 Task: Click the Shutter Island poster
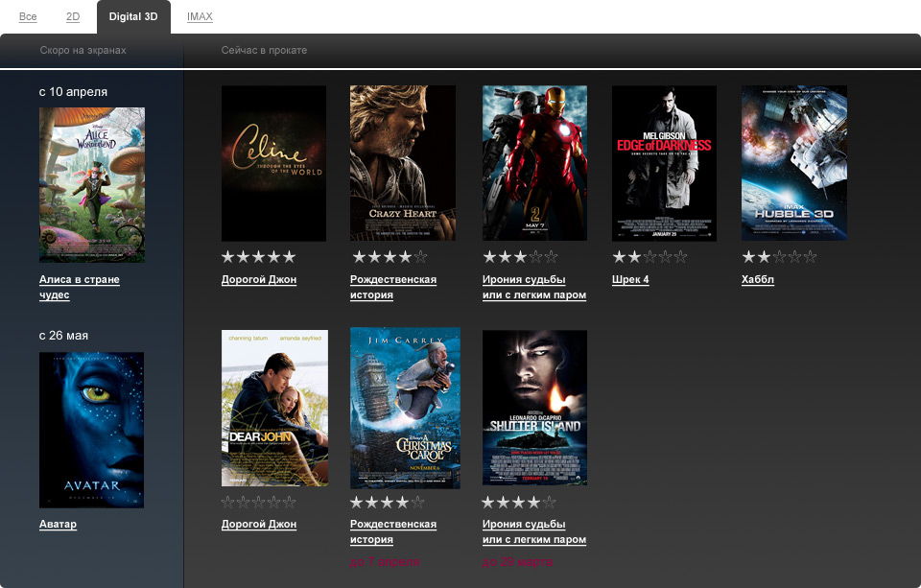[x=534, y=408]
